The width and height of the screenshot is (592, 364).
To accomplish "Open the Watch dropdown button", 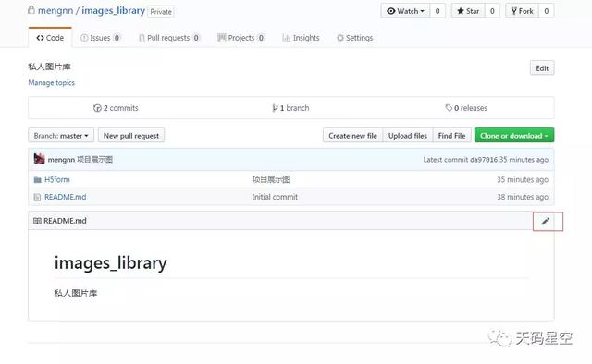I will 405,11.
